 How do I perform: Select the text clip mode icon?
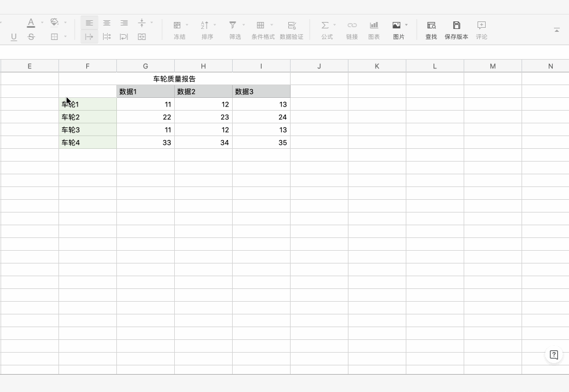[107, 36]
